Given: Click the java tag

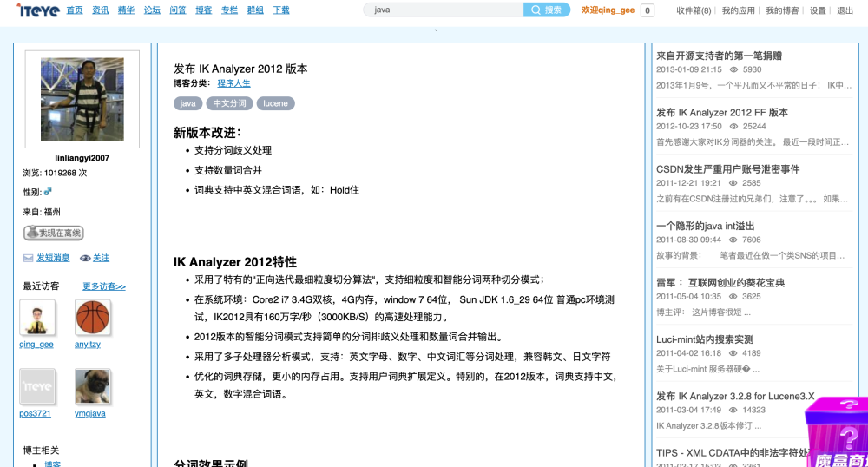Looking at the screenshot, I should click(187, 103).
